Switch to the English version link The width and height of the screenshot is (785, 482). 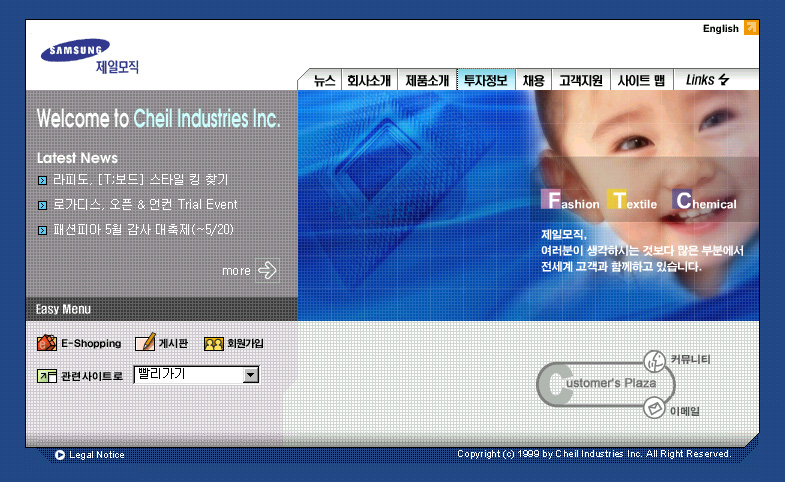(720, 29)
